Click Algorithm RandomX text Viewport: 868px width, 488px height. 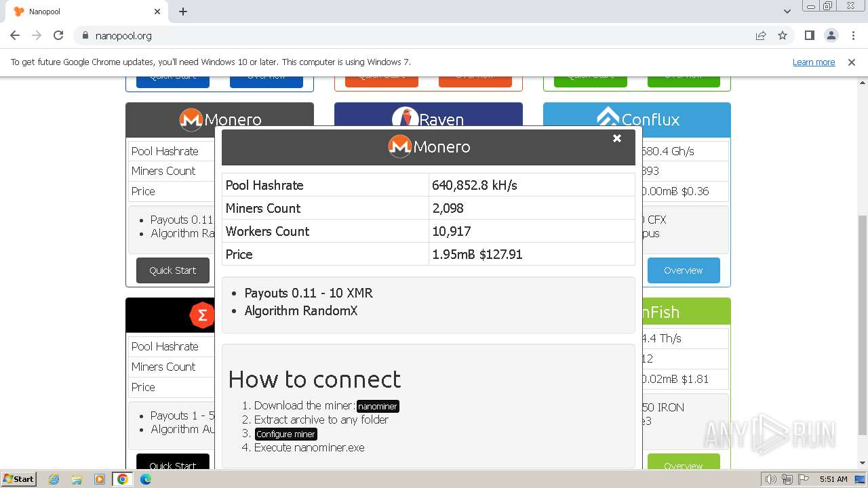click(x=301, y=310)
